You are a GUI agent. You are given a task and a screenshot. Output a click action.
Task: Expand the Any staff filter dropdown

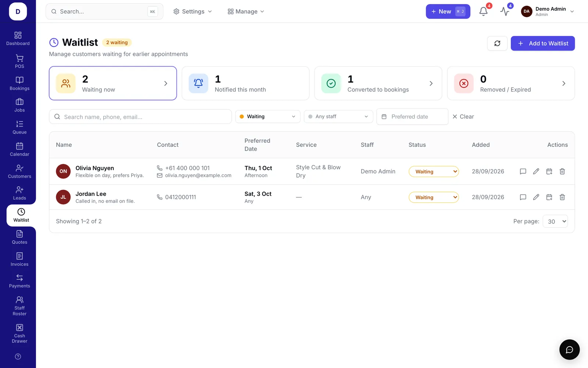pos(338,117)
